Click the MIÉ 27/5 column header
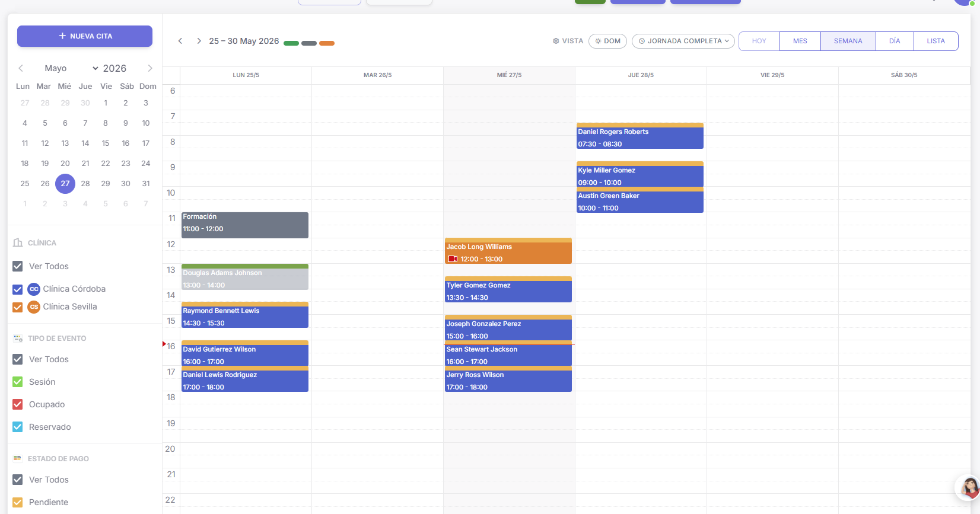Screen dimensions: 980x514 pyautogui.click(x=510, y=75)
